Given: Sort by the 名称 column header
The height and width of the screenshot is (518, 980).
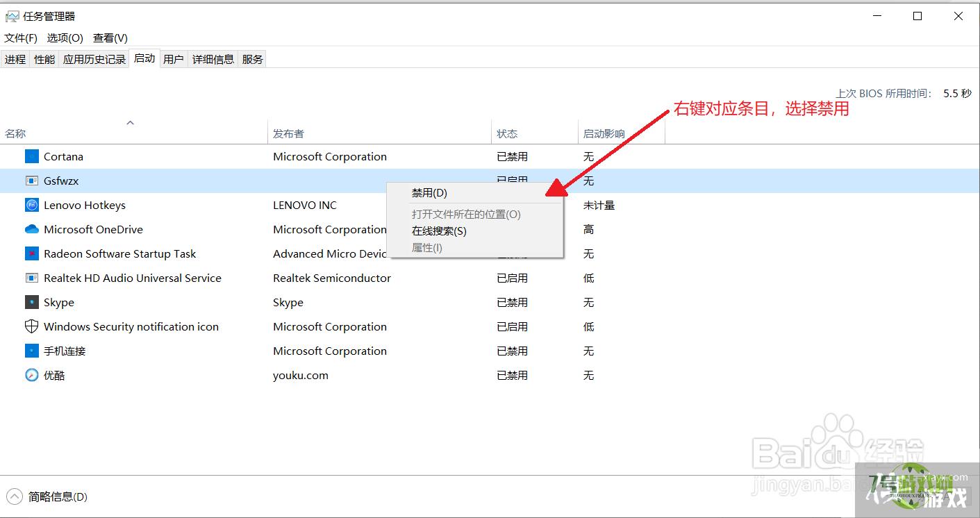Looking at the screenshot, I should click(134, 133).
